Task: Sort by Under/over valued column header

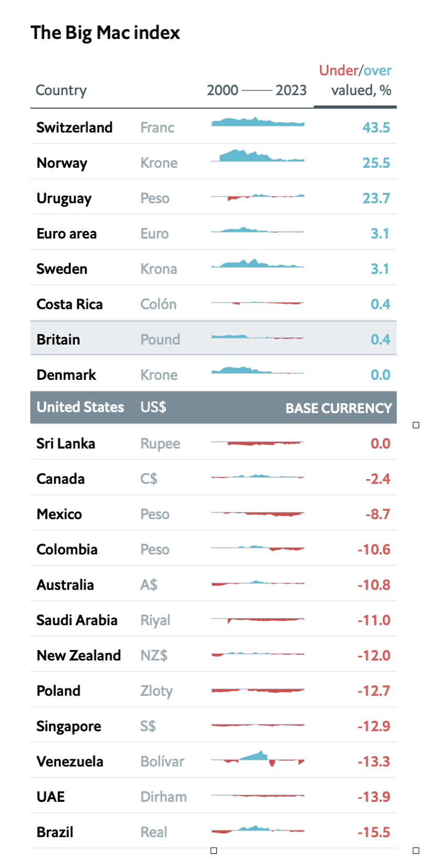Action: pos(356,80)
